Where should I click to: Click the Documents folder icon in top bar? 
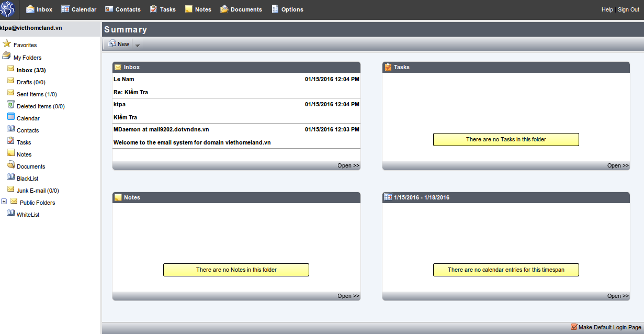(224, 9)
